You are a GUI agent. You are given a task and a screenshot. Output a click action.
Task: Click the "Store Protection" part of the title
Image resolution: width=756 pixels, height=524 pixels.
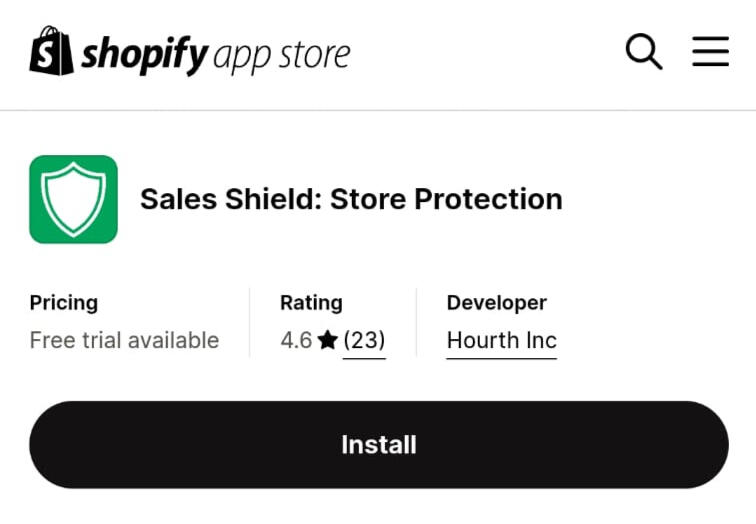[x=446, y=199]
